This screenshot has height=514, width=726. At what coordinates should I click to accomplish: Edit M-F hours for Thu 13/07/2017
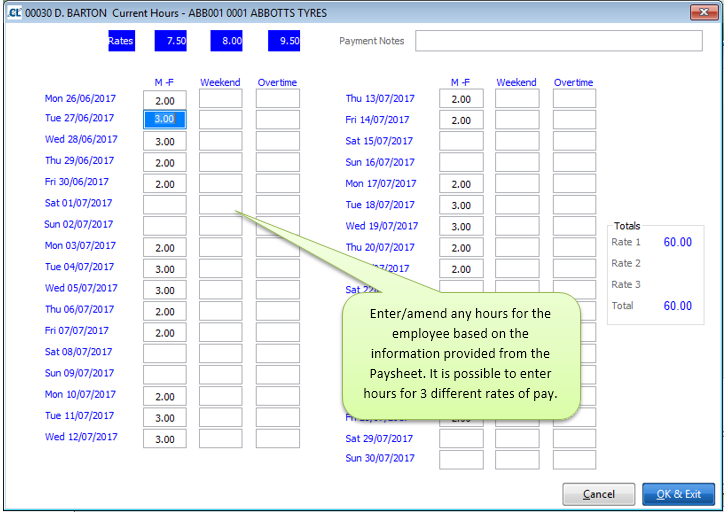461,99
